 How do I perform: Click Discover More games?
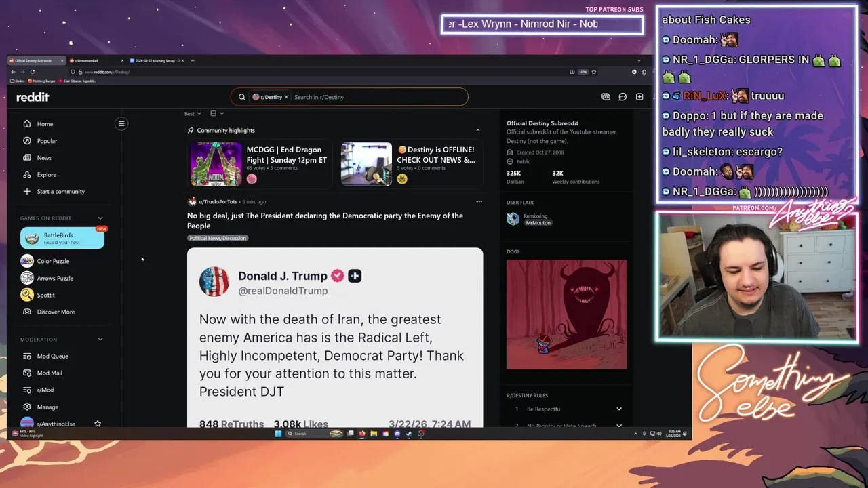click(x=49, y=312)
